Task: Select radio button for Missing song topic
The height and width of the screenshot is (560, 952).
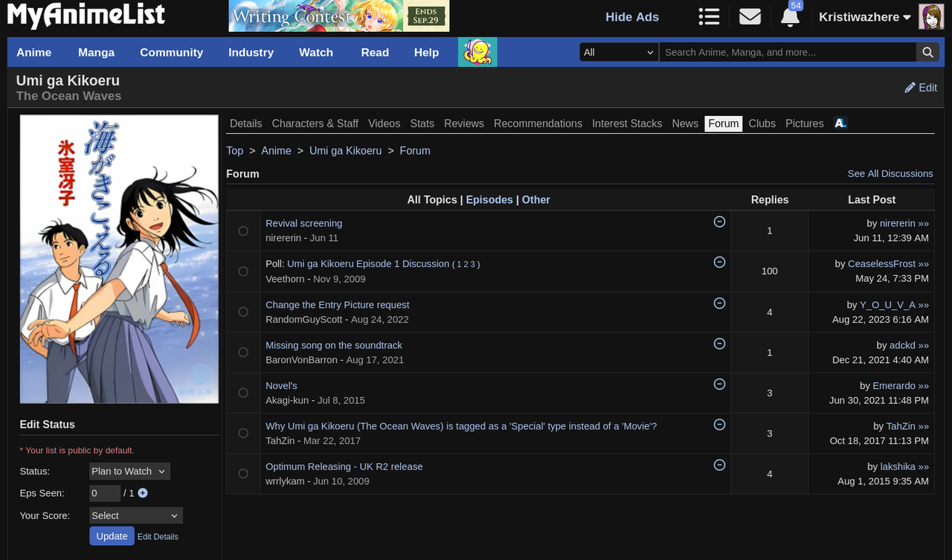Action: point(243,353)
